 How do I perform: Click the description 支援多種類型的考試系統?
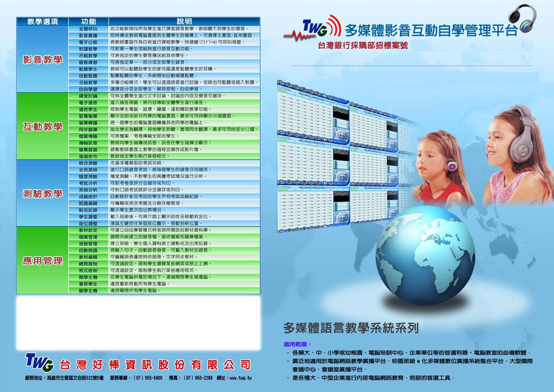(137, 163)
